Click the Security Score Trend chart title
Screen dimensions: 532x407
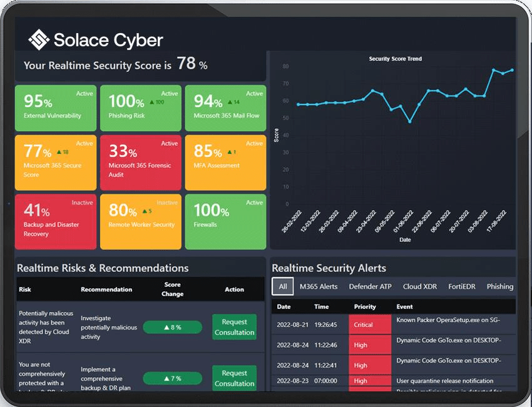click(396, 59)
